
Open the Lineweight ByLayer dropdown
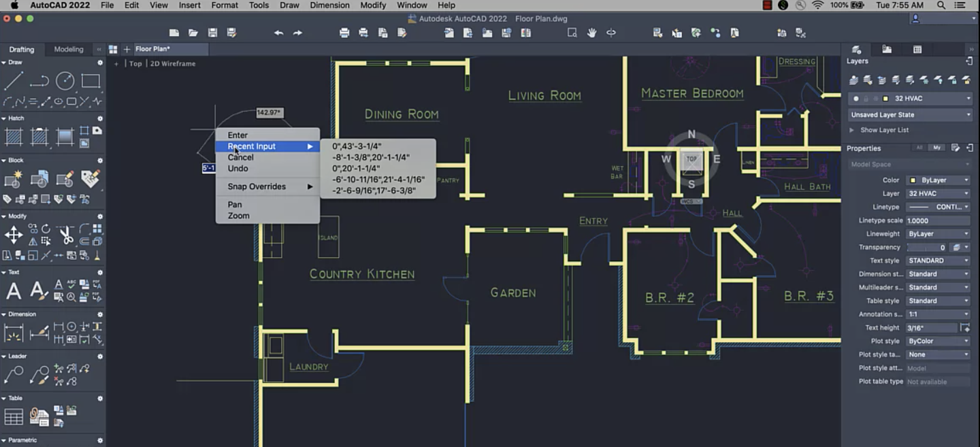[x=938, y=234]
